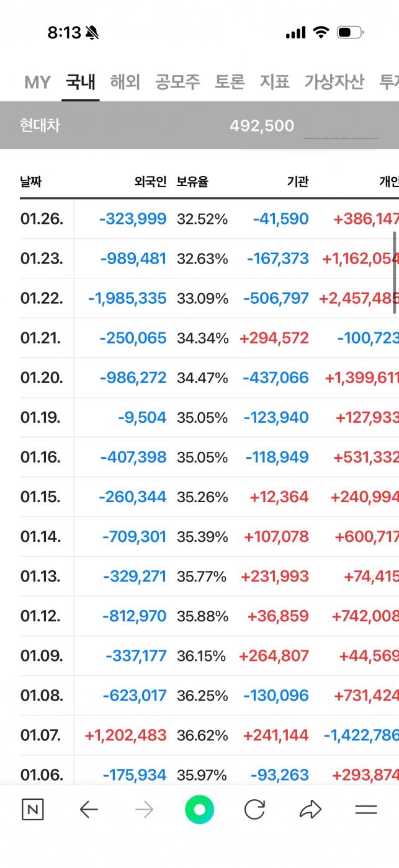
Task: Switch to the MY tab
Action: tap(37, 82)
